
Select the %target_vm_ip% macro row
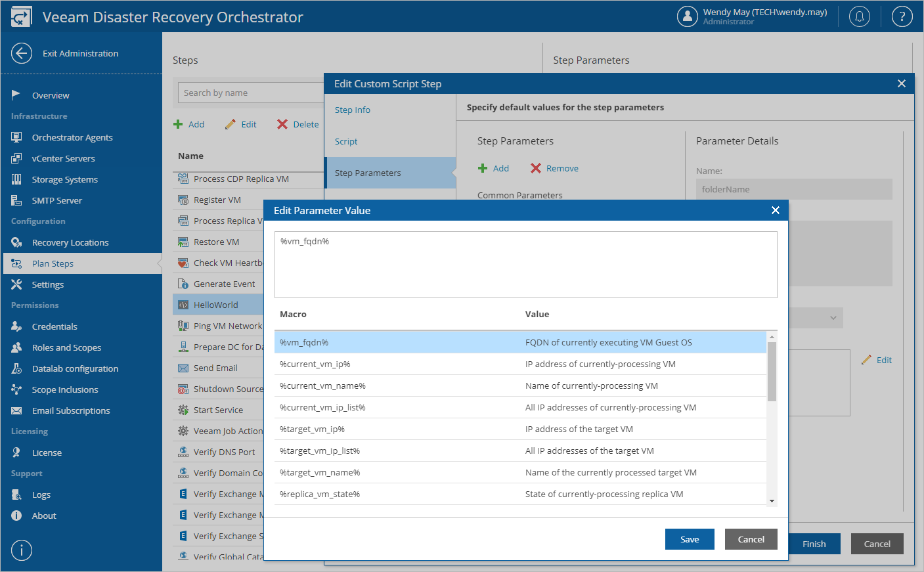tap(520, 429)
